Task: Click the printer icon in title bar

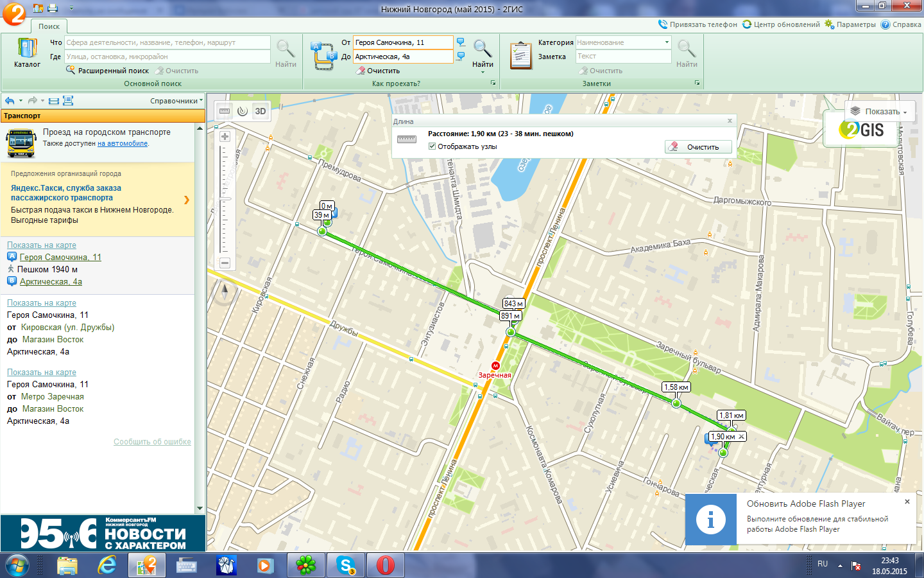Action: click(53, 8)
